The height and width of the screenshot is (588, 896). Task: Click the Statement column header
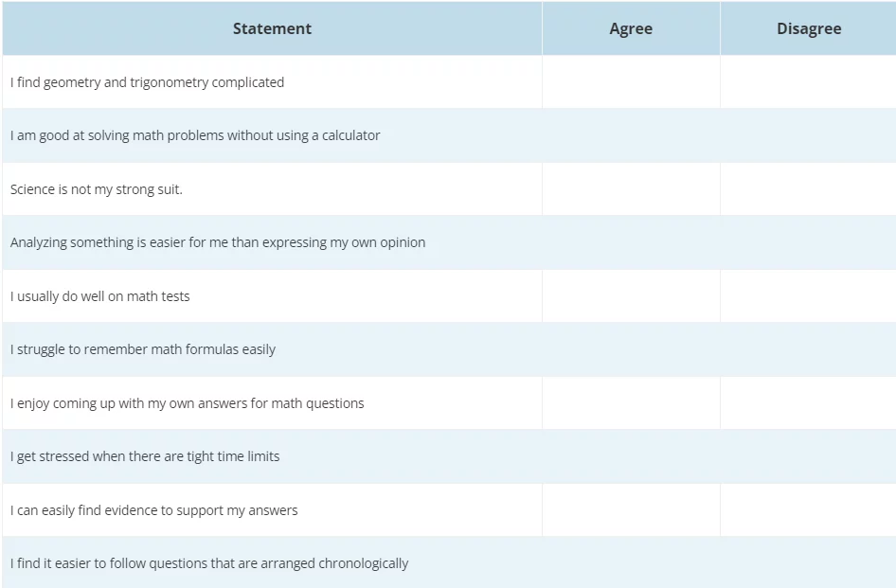(272, 28)
